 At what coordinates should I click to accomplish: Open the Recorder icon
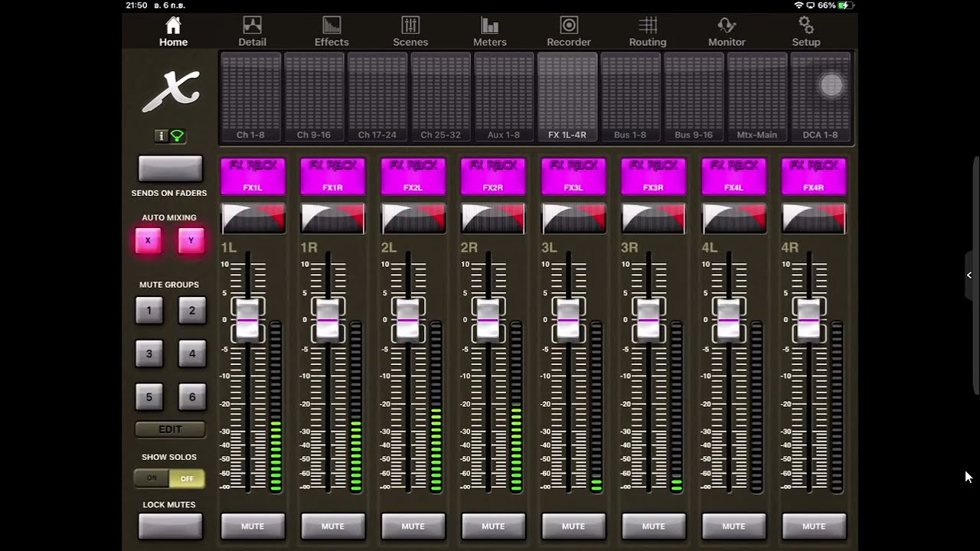(569, 26)
